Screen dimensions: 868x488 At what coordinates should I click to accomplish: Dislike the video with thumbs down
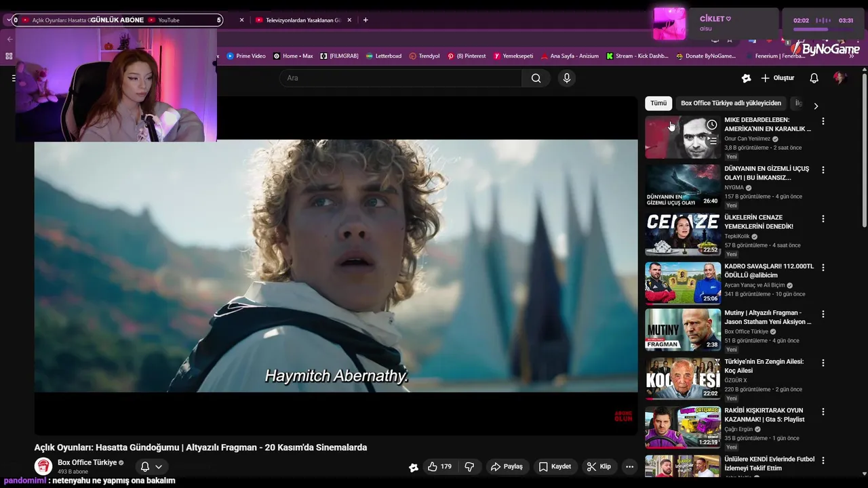pos(469,466)
